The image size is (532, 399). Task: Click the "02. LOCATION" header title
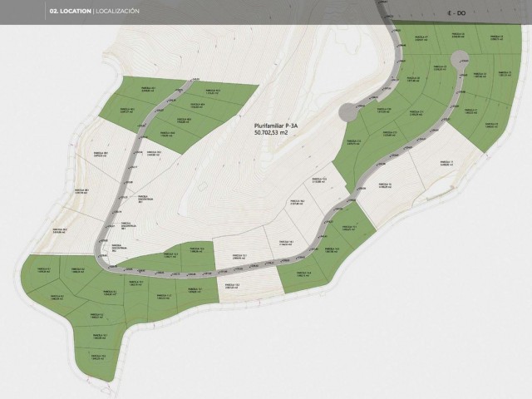70,12
